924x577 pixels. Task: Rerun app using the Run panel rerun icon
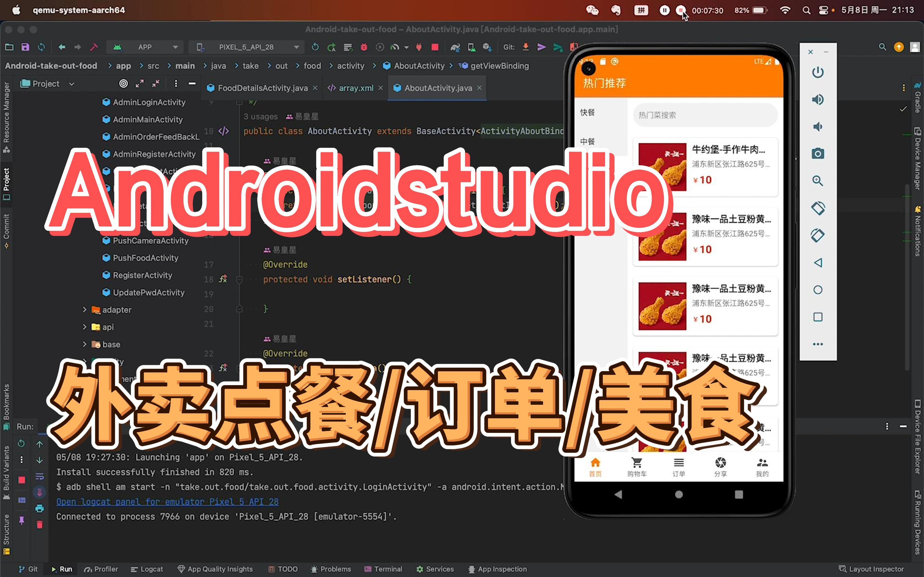[x=21, y=443]
